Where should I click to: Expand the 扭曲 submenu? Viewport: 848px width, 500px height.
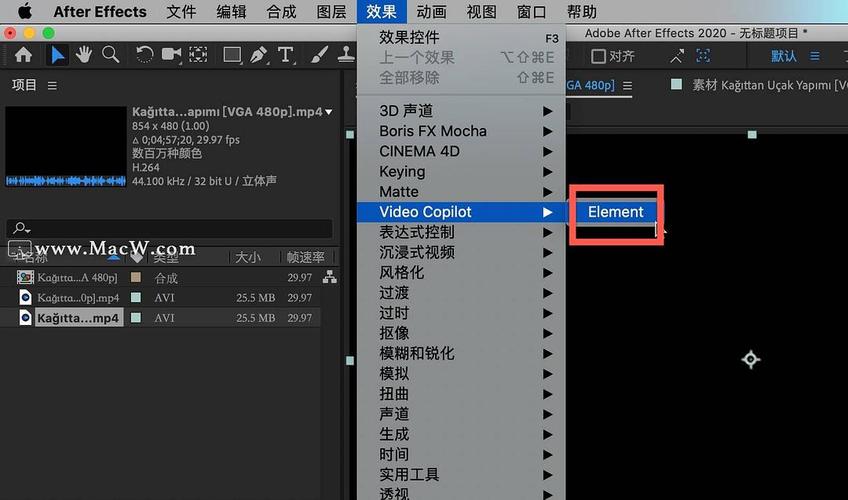click(x=461, y=394)
